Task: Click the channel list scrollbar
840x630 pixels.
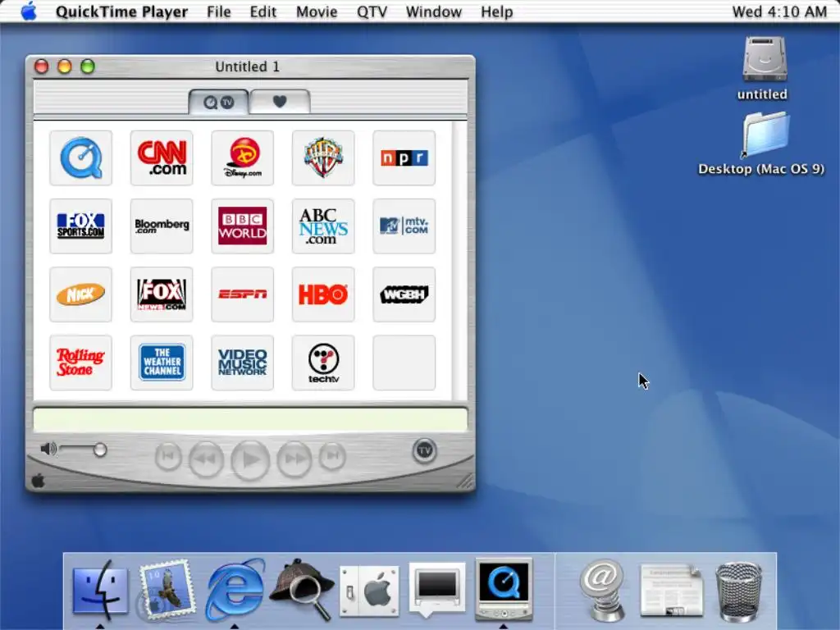Action: coord(459,260)
